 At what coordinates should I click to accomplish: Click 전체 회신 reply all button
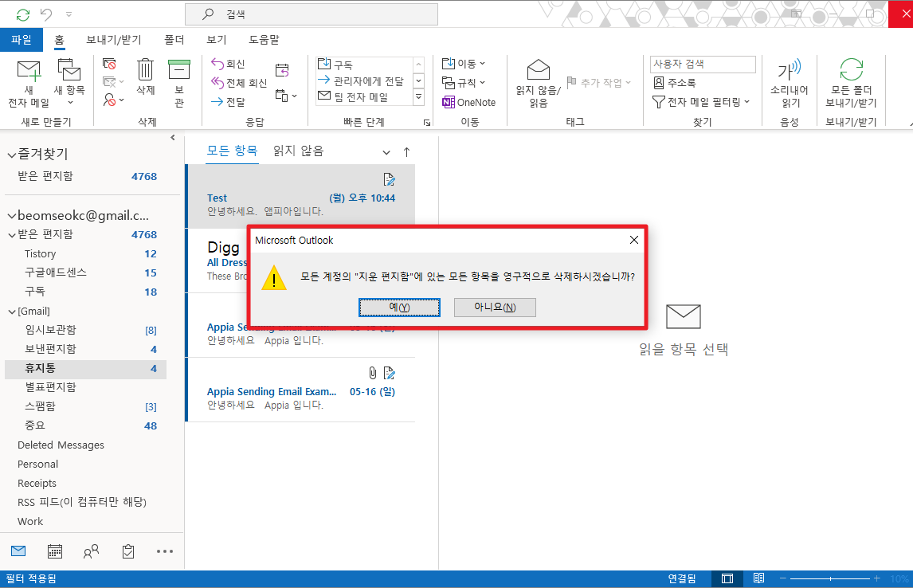pos(238,83)
